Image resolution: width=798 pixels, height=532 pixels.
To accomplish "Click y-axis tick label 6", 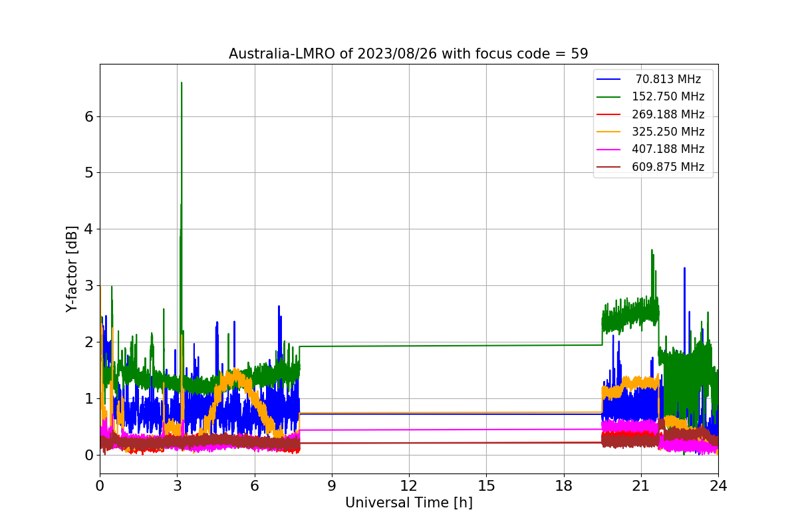I will click(x=89, y=116).
